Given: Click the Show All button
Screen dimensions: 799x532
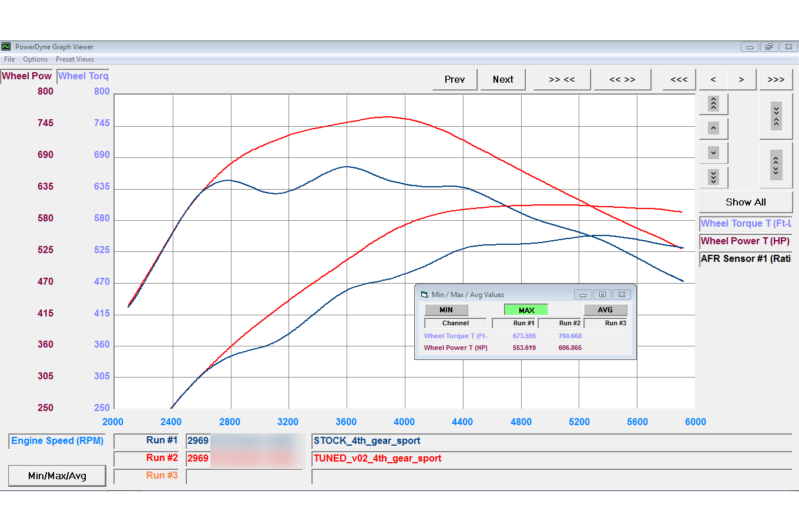Looking at the screenshot, I should [745, 202].
